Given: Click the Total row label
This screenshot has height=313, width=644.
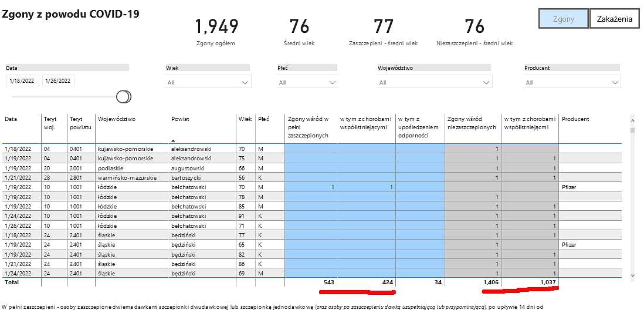Looking at the screenshot, I should coord(12,282).
